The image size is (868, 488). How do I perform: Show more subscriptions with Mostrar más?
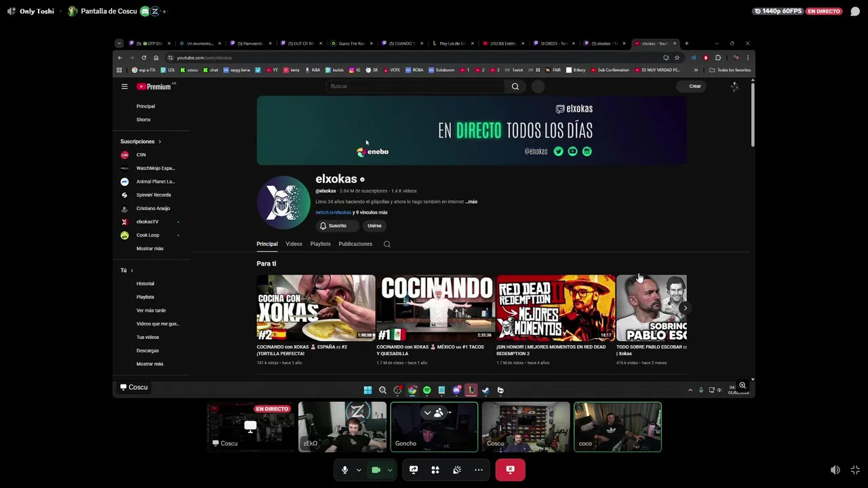(x=150, y=249)
